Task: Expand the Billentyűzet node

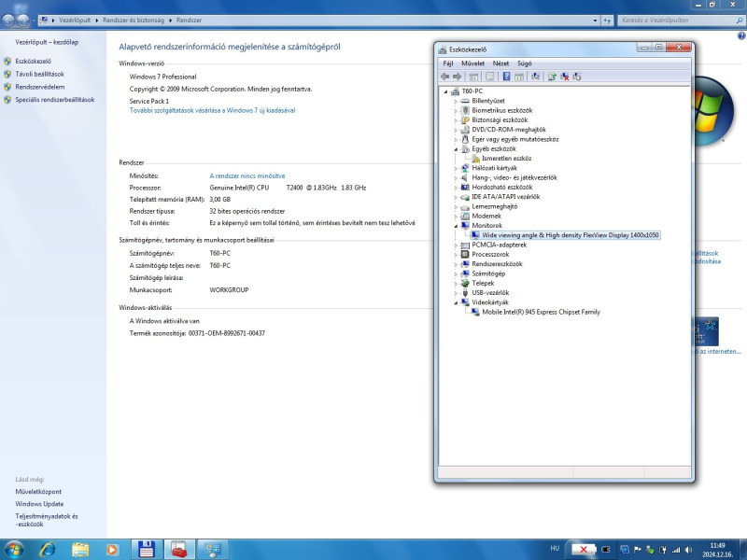Action: 456,101
